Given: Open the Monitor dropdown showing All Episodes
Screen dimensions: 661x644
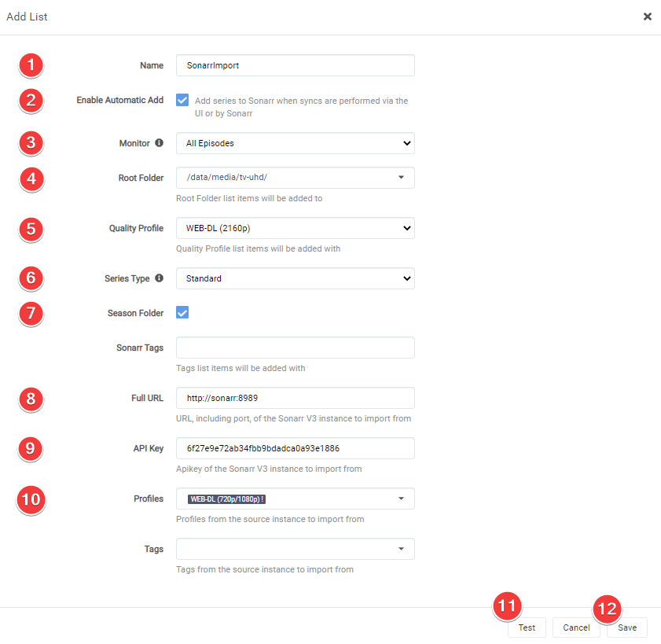Looking at the screenshot, I should [295, 143].
